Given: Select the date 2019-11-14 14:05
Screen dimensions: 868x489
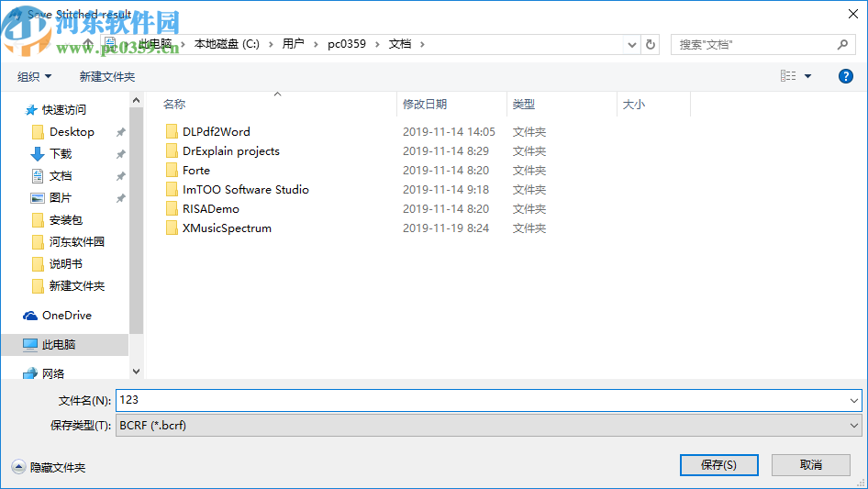Looking at the screenshot, I should coord(449,132).
